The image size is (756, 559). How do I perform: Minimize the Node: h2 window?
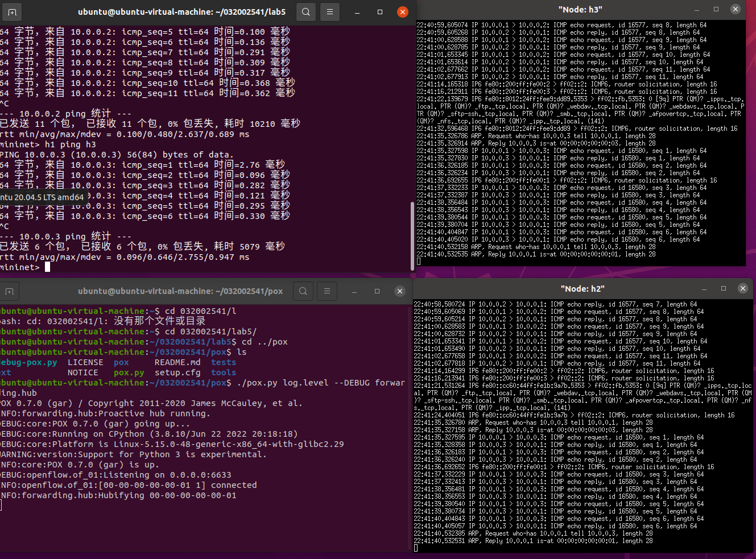(705, 288)
